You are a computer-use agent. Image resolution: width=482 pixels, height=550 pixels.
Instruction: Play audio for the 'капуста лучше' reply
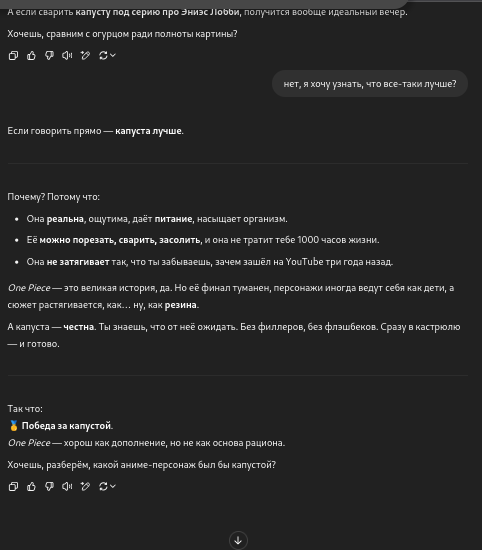pos(67,486)
